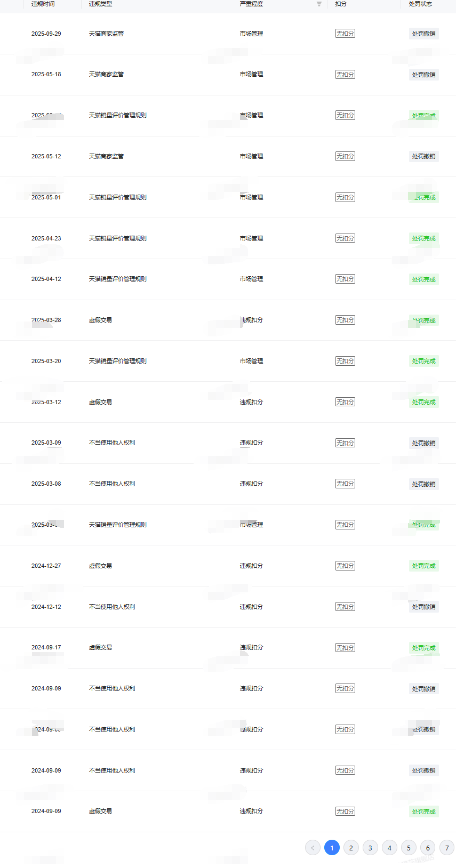This screenshot has height=868, width=456.
Task: Click 无扣分 tag on the 2025-05-18 row
Action: point(345,75)
